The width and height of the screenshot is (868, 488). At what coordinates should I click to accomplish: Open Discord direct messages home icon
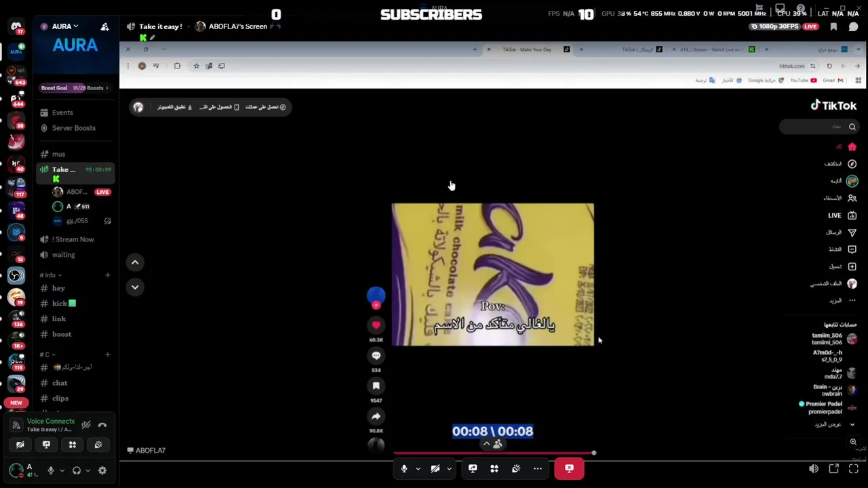click(16, 27)
